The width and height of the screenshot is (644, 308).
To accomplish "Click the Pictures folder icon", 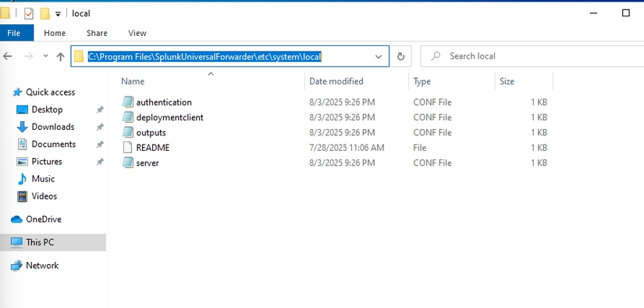I will [x=22, y=162].
